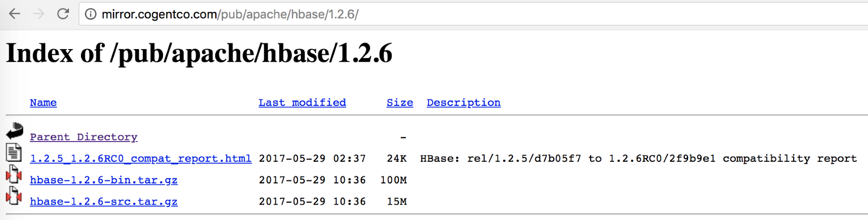Click the document icon beside compat_report.html

14,153
